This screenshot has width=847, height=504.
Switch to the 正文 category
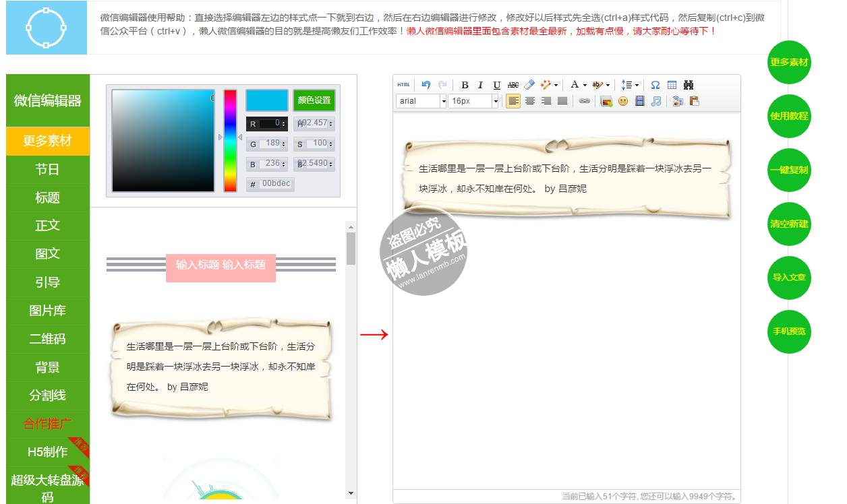48,226
